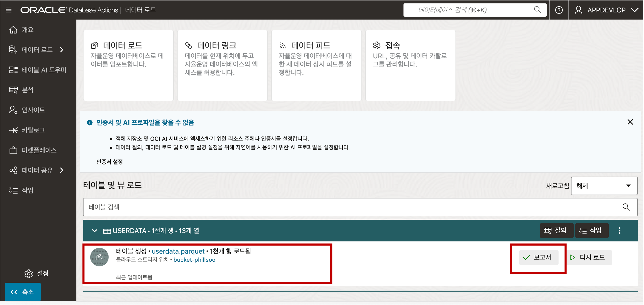644x305 pixels.
Task: Open 설정 settings label in sidebar
Action: [43, 274]
